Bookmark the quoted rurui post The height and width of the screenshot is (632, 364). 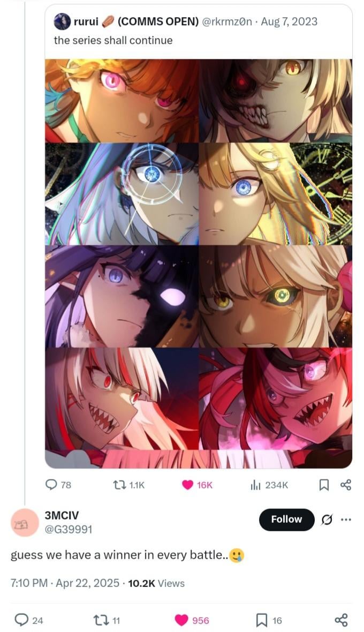pos(324,485)
